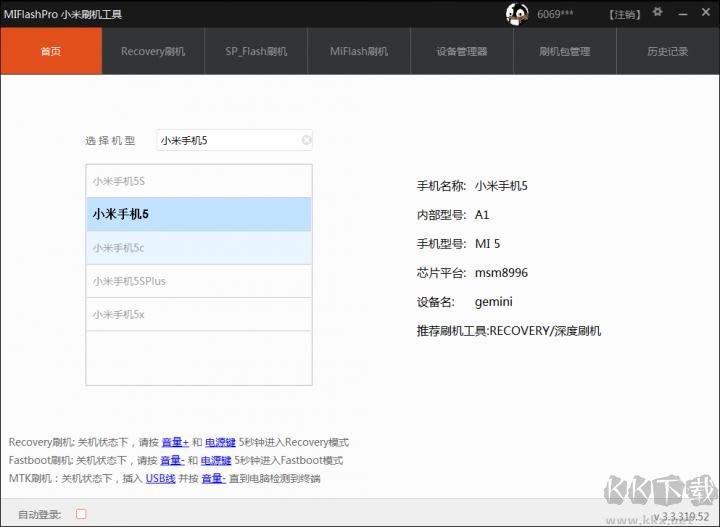Switch to the Recovery刷机 tab
This screenshot has width=720, height=527.
[x=153, y=51]
